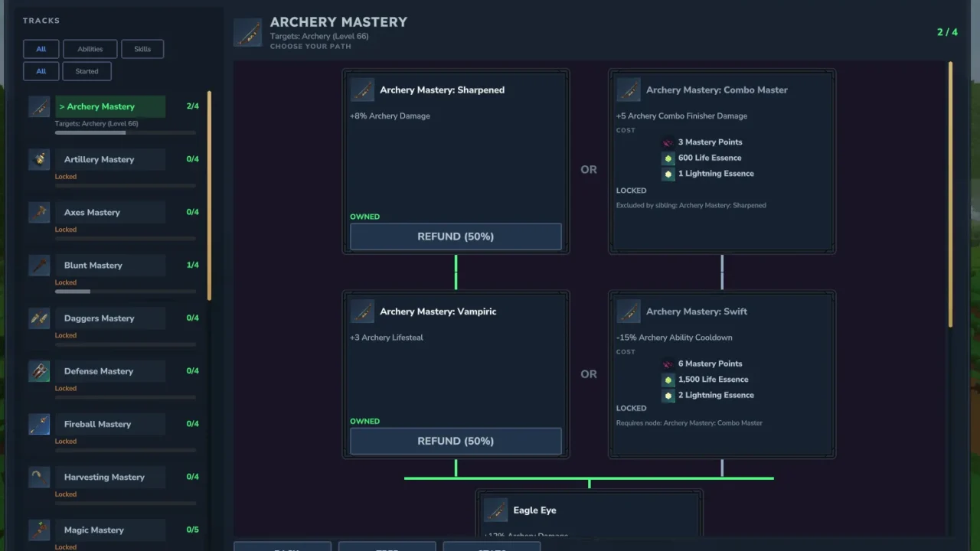Click the Daggers Mastery crossed daggers icon
Image resolution: width=980 pixels, height=551 pixels.
[x=39, y=318]
